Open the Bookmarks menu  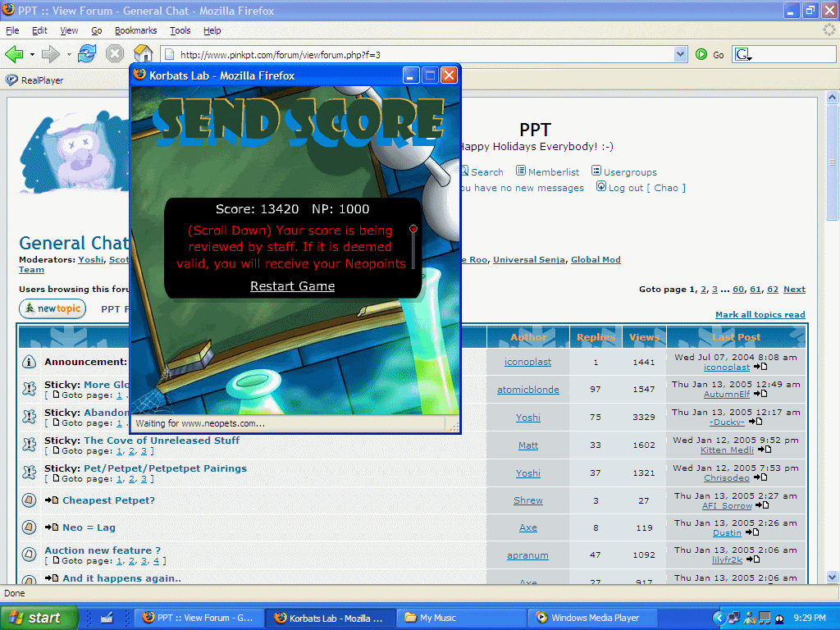coord(136,30)
